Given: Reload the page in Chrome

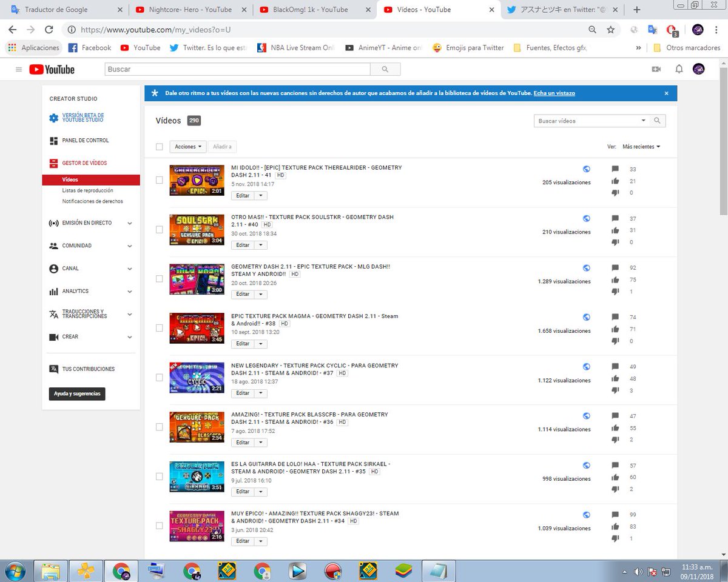Looking at the screenshot, I should click(x=49, y=29).
